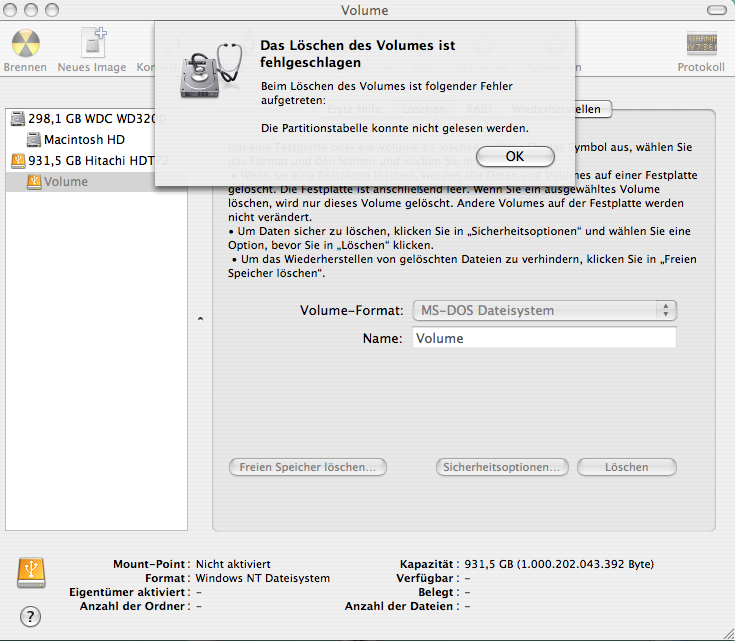Click the Wiederherstellen tab
Viewport: 735px width, 641px height.
coord(556,109)
